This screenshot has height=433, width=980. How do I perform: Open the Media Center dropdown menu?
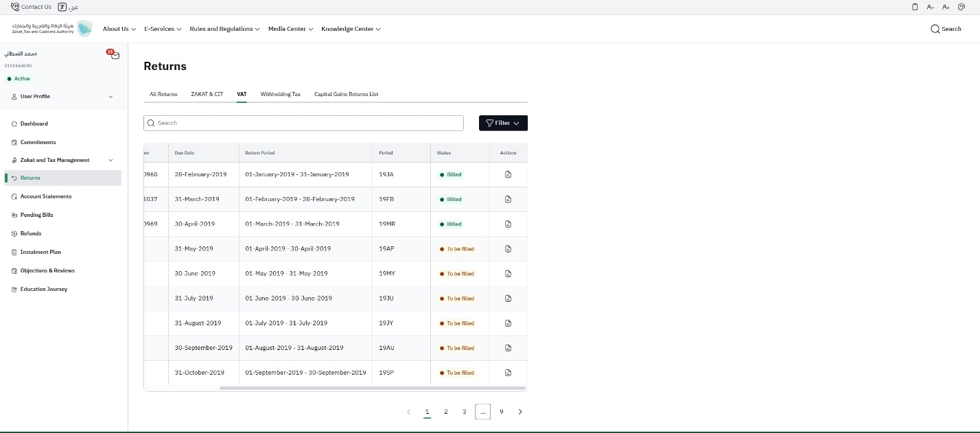pos(290,29)
